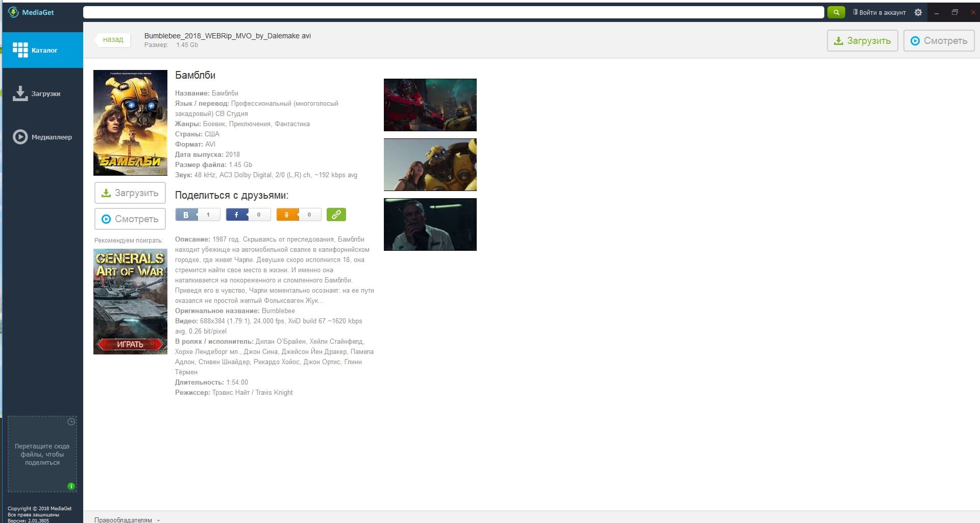Open the Каталог section
The width and height of the screenshot is (980, 523).
tap(43, 50)
